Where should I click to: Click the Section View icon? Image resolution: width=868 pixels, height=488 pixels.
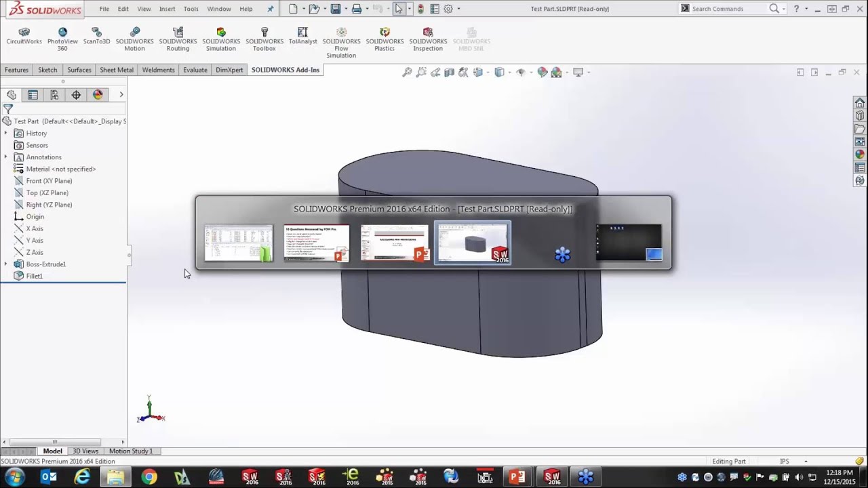449,73
